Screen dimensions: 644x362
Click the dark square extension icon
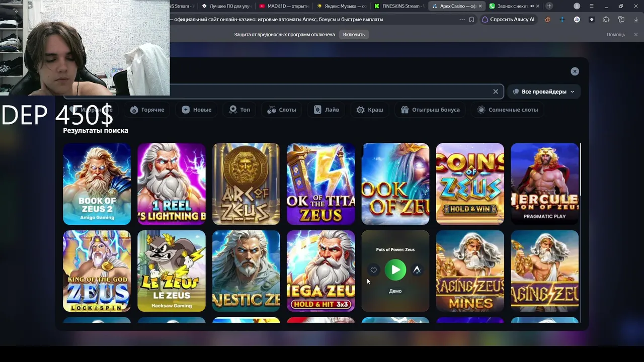tap(592, 20)
